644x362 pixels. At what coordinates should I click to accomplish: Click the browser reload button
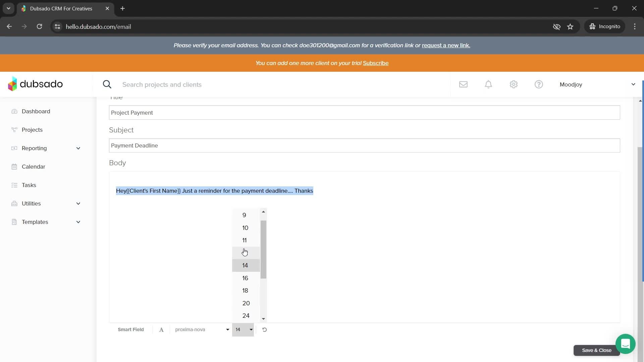tap(39, 26)
